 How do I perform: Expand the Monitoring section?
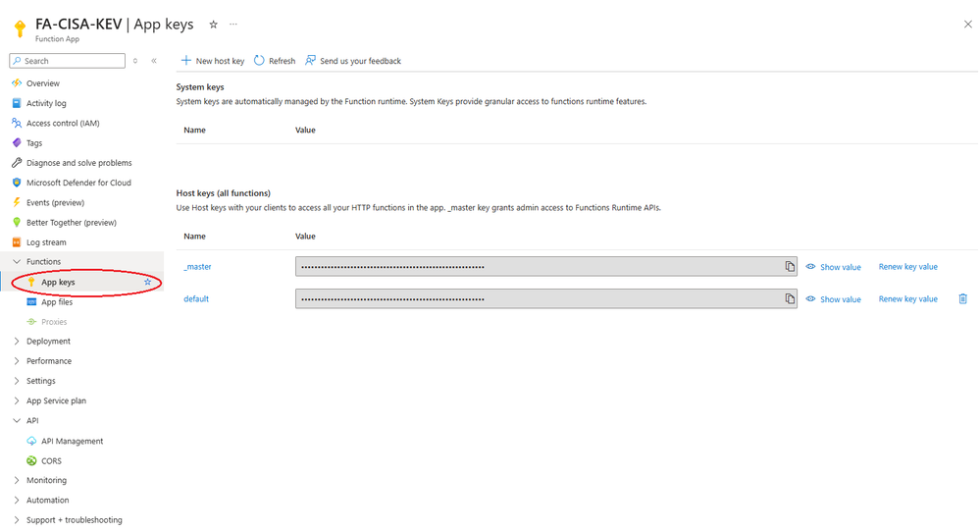(46, 480)
